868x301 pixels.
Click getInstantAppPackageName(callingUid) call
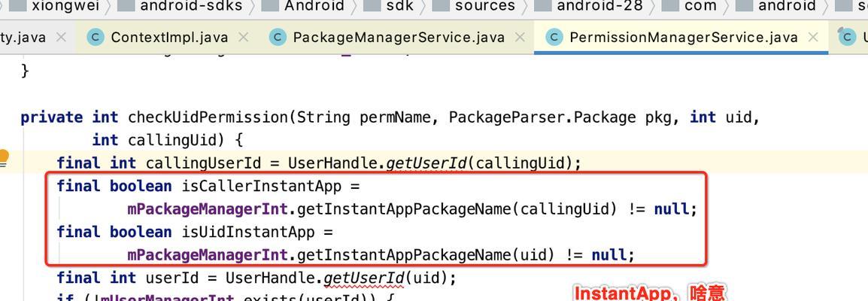tap(457, 209)
